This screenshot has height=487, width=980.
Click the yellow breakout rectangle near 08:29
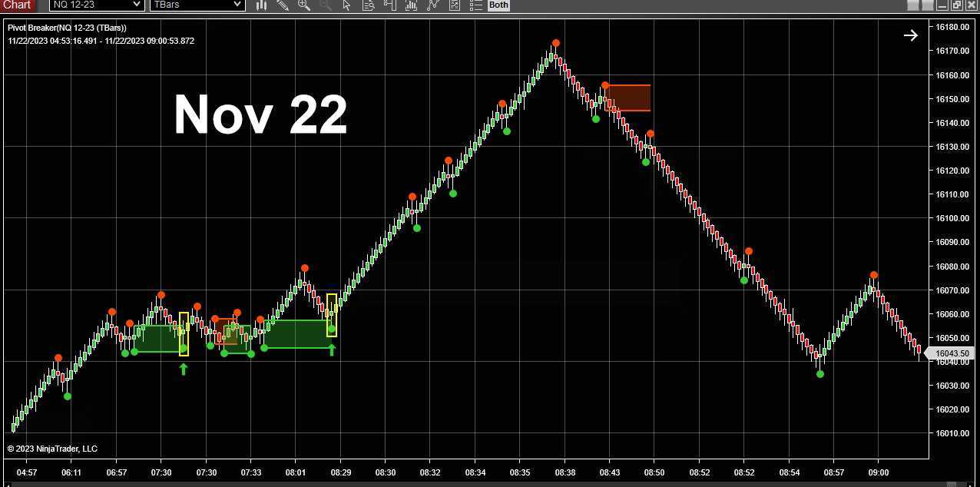[331, 315]
